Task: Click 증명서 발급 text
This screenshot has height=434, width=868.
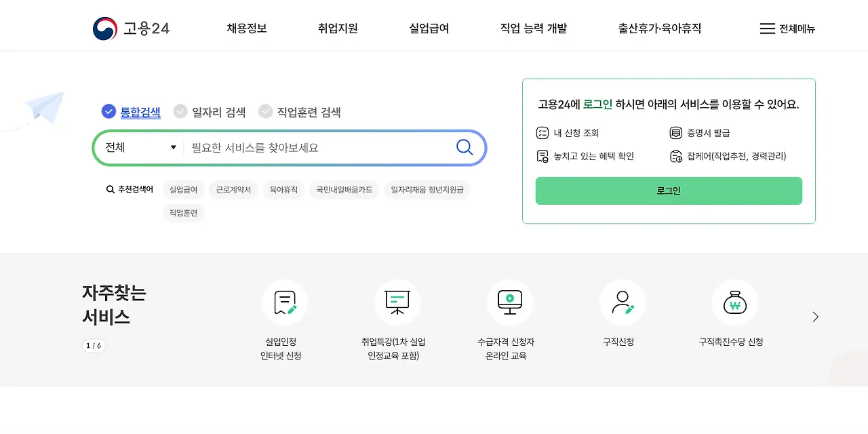Action: coord(709,133)
